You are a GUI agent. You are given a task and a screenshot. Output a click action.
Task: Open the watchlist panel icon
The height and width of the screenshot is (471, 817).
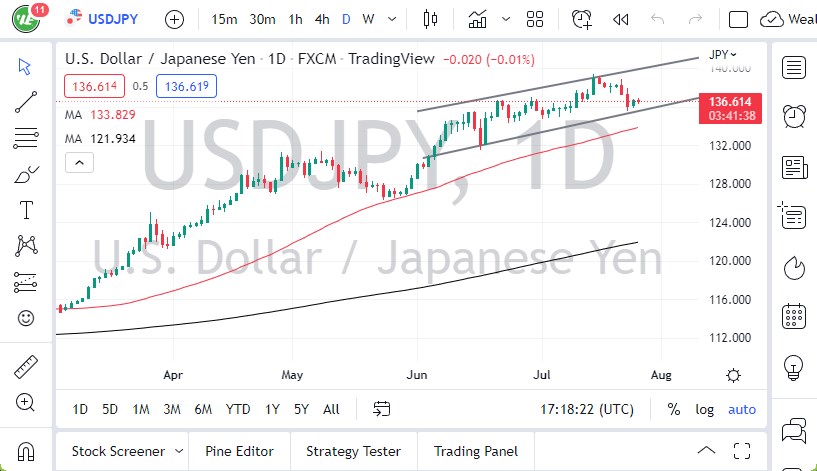click(795, 67)
